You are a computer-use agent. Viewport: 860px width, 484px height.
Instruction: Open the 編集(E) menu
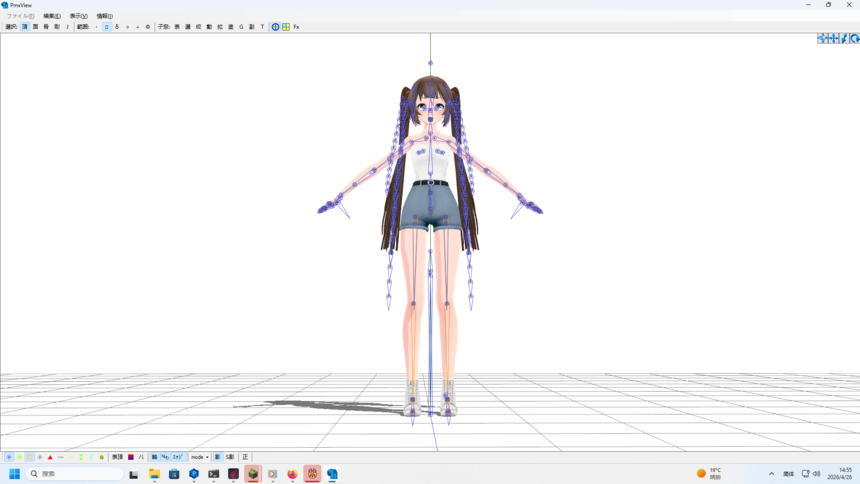point(52,16)
